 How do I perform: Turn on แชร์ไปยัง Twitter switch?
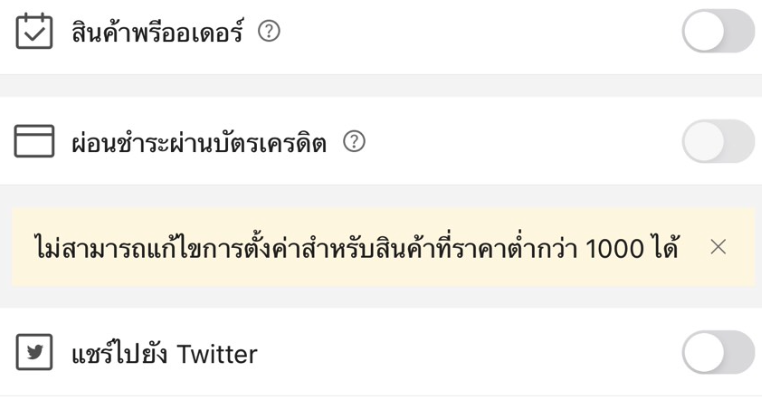click(719, 352)
